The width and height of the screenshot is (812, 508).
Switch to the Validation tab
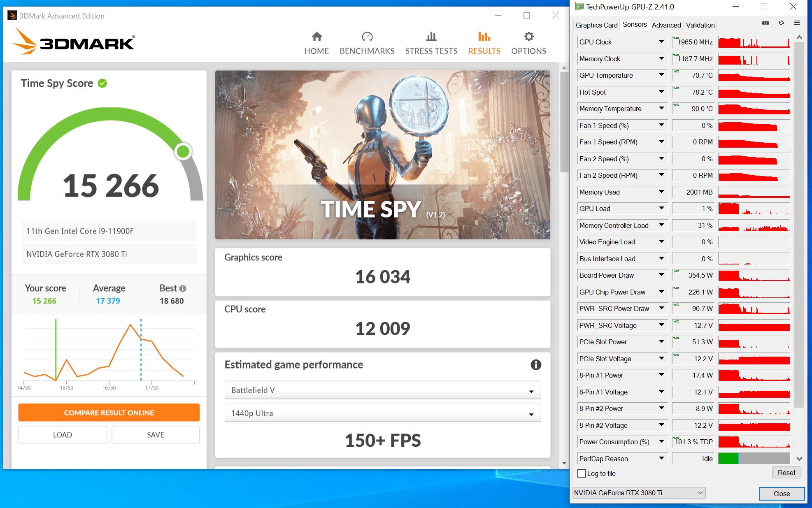[x=700, y=25]
